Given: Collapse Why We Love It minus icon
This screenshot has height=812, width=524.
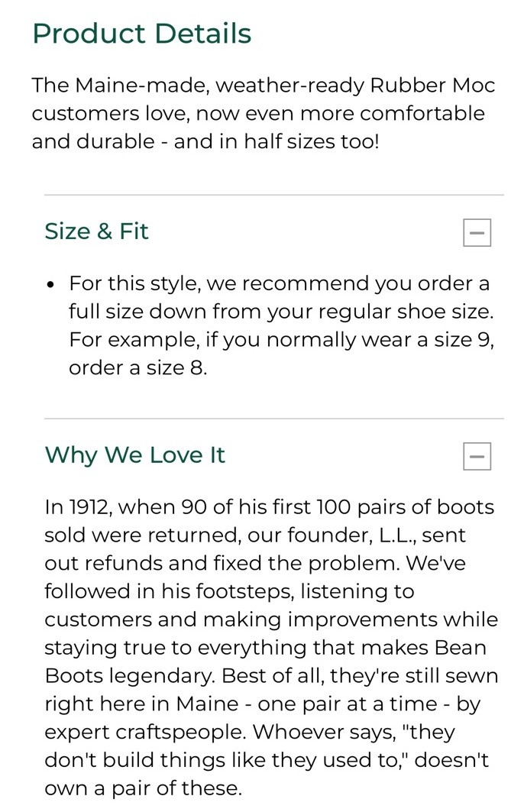Looking at the screenshot, I should click(477, 457).
